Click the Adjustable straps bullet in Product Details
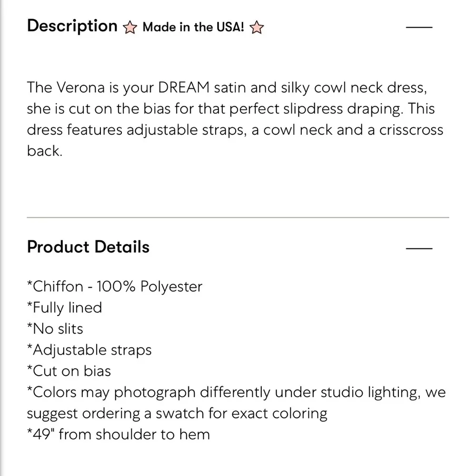476x476 pixels. tap(89, 350)
